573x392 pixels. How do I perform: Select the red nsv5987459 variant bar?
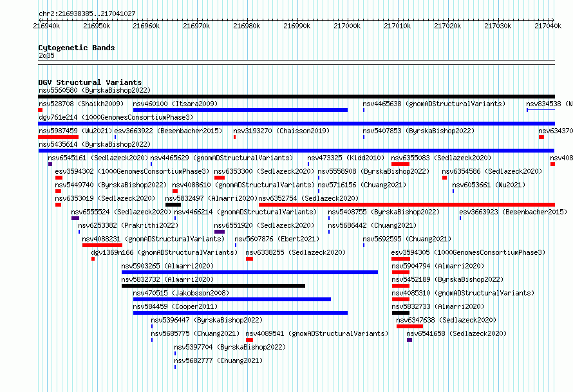(59, 137)
